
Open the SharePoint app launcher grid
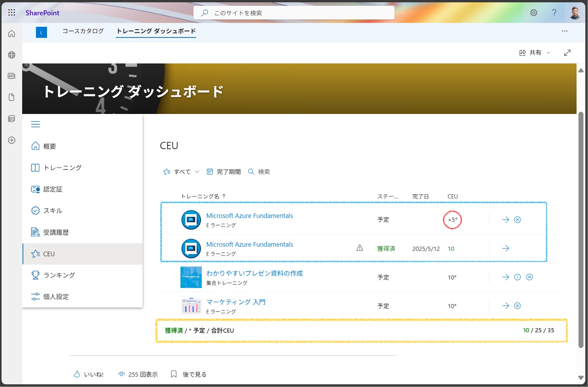(11, 13)
